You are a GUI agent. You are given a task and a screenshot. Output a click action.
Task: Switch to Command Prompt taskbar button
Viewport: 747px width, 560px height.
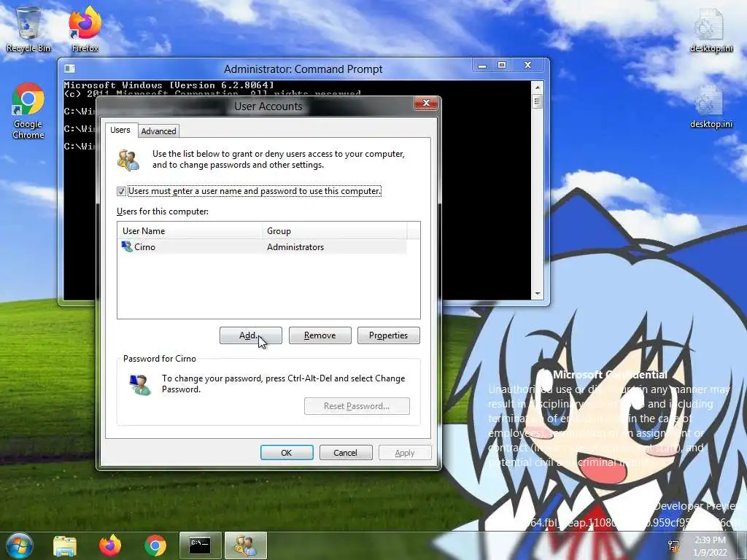coord(200,545)
